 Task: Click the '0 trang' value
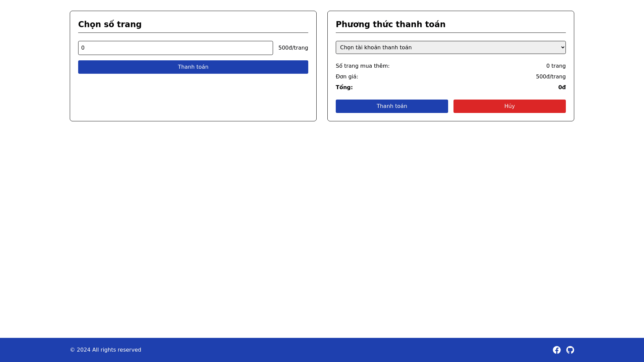point(555,66)
